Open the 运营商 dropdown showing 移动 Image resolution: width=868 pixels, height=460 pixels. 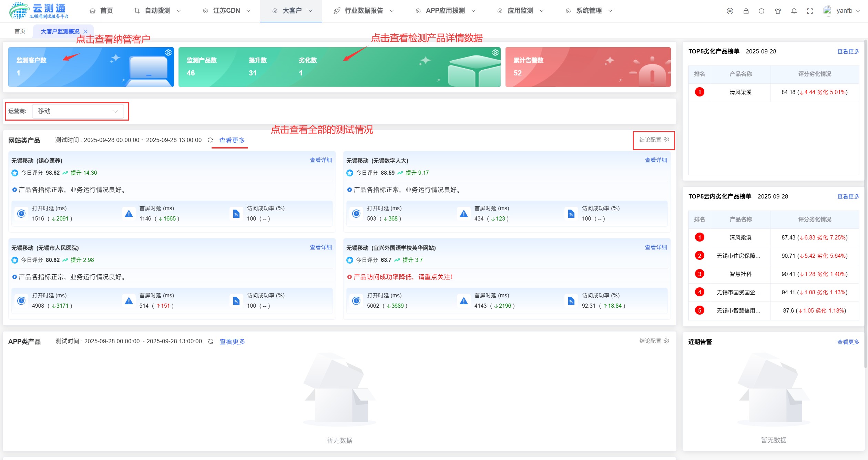point(78,111)
